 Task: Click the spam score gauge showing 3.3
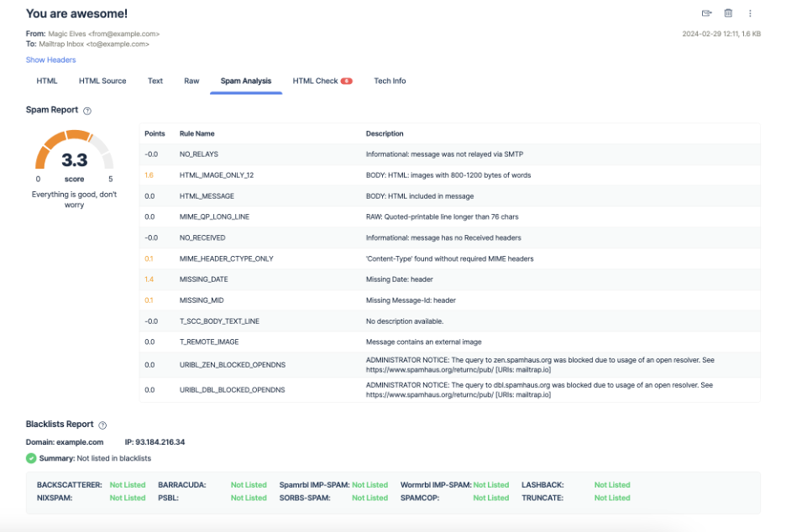click(x=74, y=159)
